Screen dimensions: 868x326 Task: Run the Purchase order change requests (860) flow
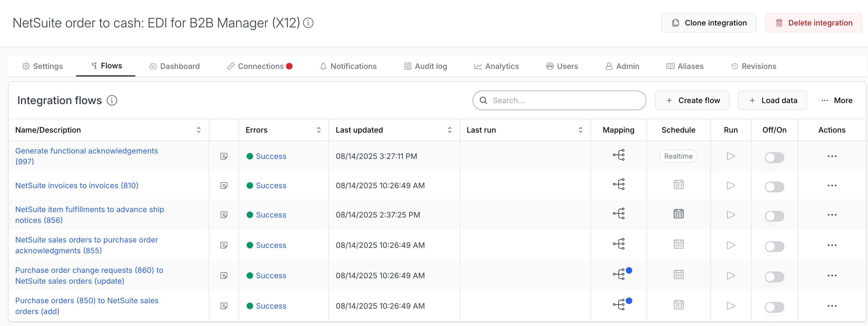[731, 276]
